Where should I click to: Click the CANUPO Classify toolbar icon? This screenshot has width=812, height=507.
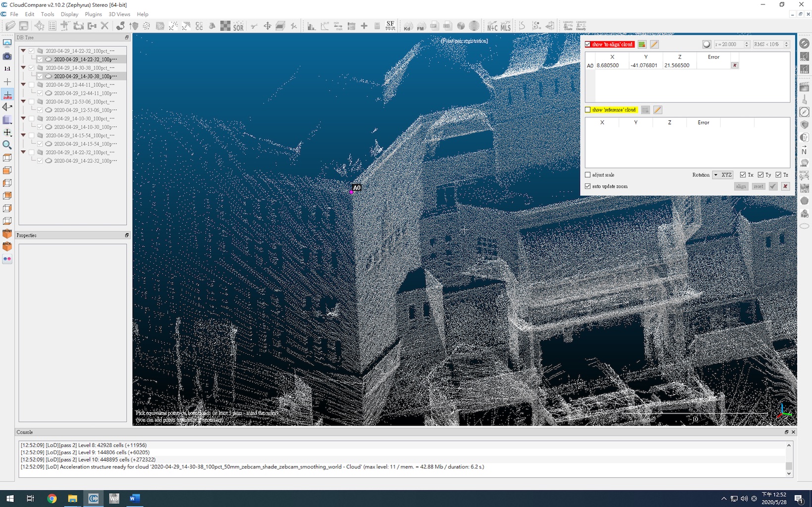pyautogui.click(x=581, y=26)
